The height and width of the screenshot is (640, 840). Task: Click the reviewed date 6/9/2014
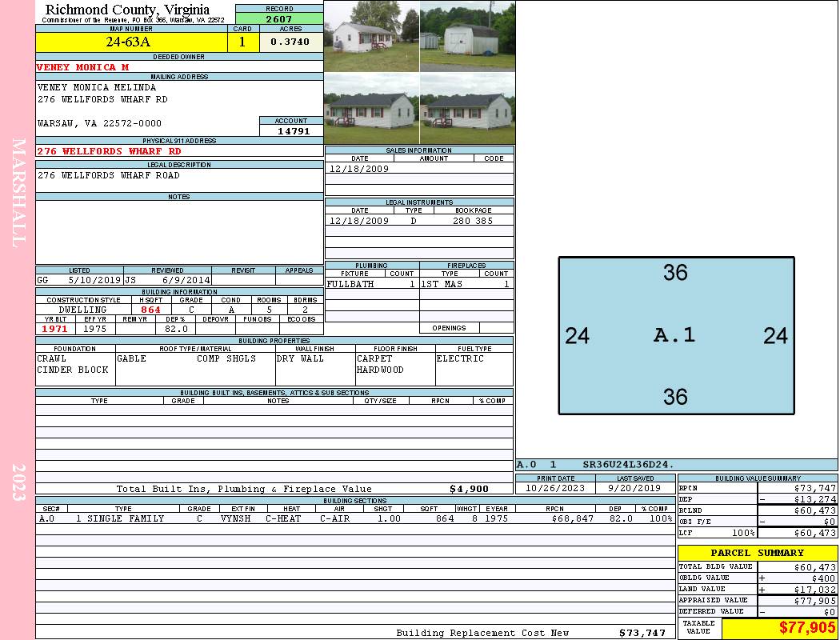(186, 280)
